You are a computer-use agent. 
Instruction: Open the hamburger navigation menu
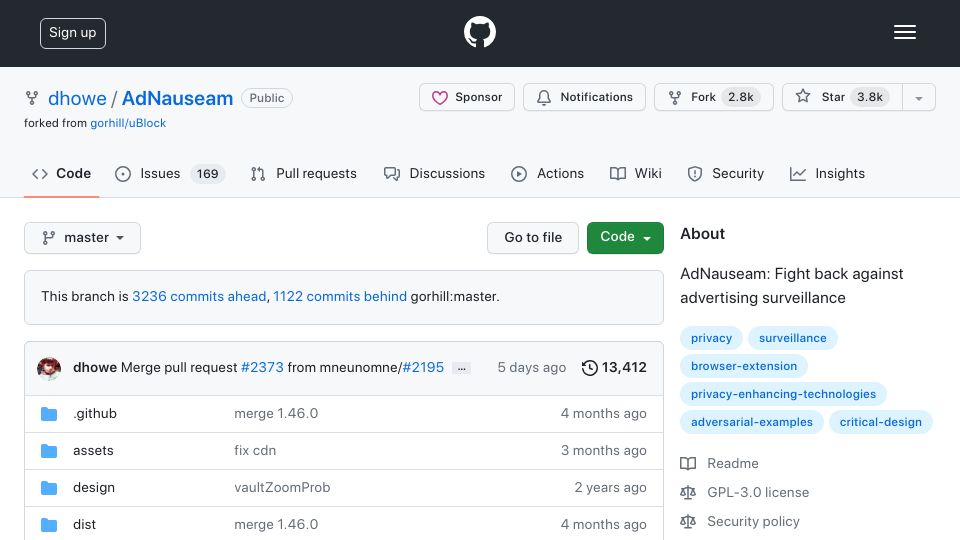click(904, 32)
